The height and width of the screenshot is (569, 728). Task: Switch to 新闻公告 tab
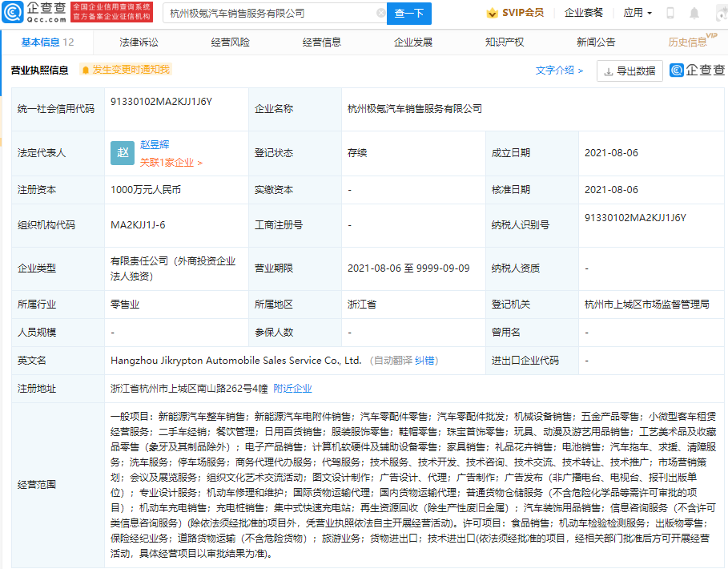[x=596, y=42]
